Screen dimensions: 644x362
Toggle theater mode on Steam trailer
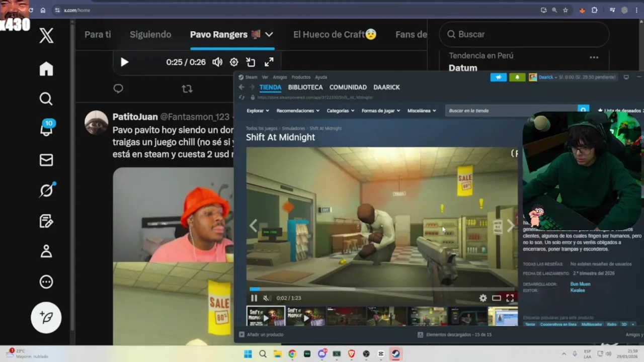point(497,298)
